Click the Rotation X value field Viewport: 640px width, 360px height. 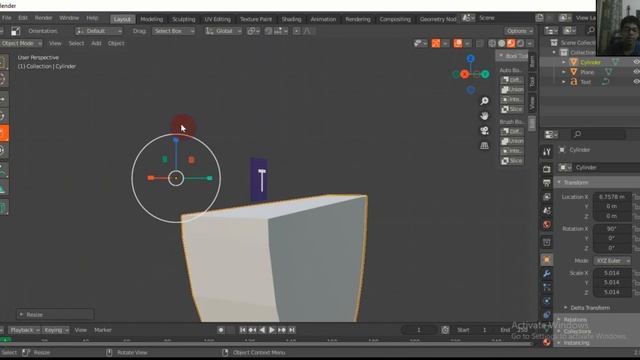pos(612,229)
